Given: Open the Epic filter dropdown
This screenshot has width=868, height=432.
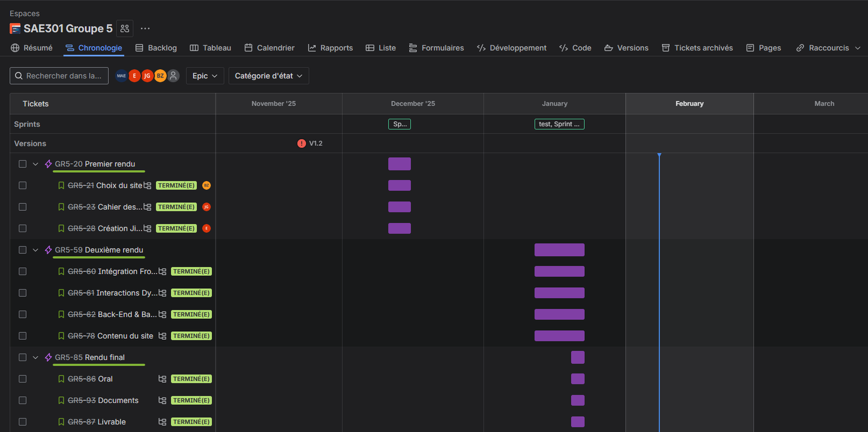Looking at the screenshot, I should pyautogui.click(x=205, y=76).
